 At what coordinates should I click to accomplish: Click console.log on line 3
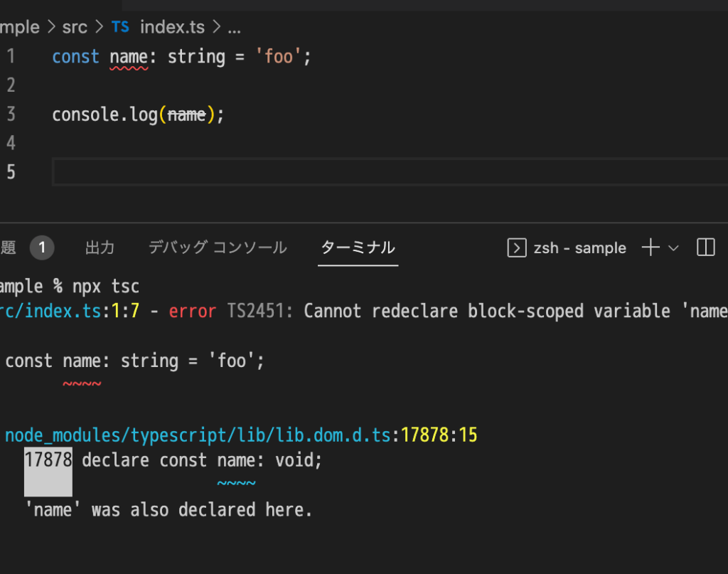105,115
